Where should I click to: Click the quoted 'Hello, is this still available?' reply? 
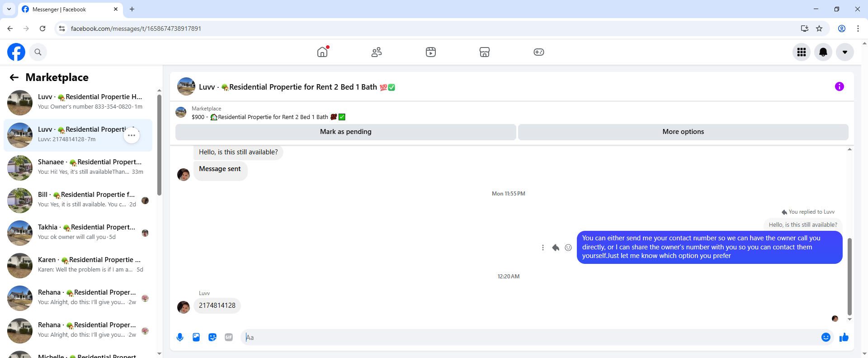(803, 224)
